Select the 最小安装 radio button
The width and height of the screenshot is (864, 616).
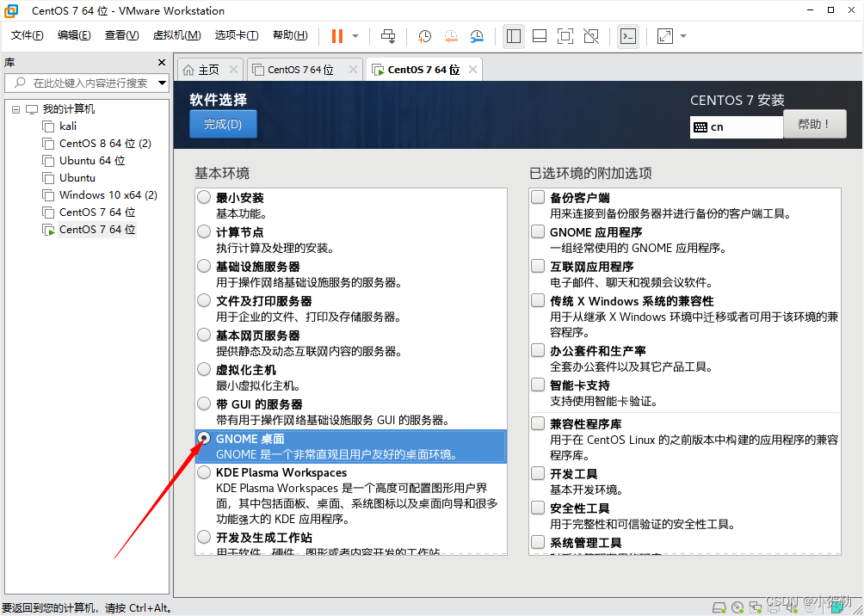[x=204, y=197]
